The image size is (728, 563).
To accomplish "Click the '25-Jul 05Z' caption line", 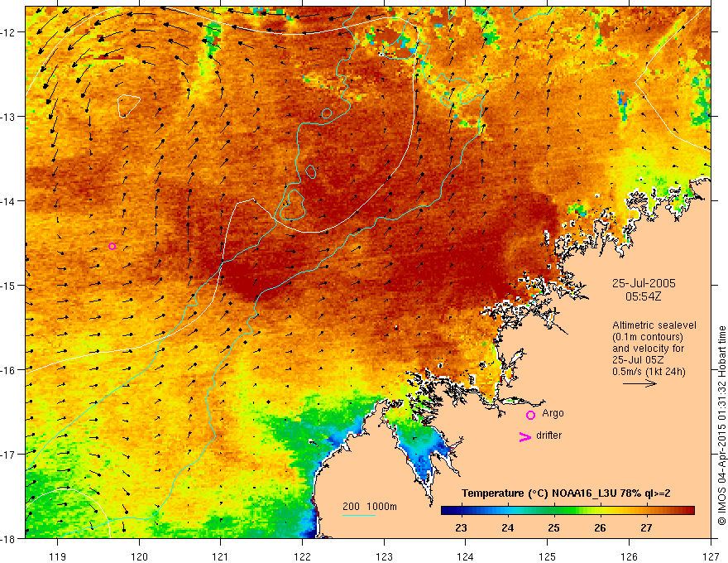I will click(x=638, y=360).
